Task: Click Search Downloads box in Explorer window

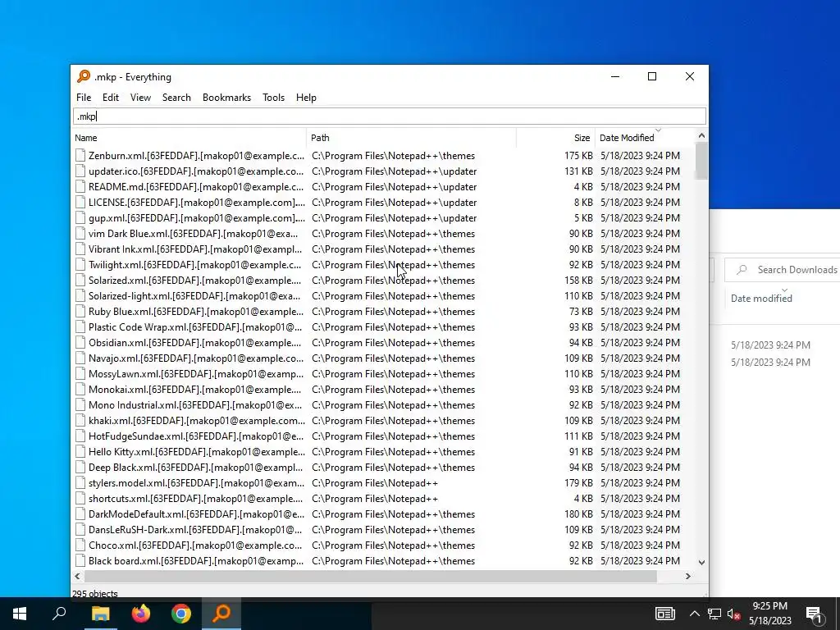Action: [783, 270]
